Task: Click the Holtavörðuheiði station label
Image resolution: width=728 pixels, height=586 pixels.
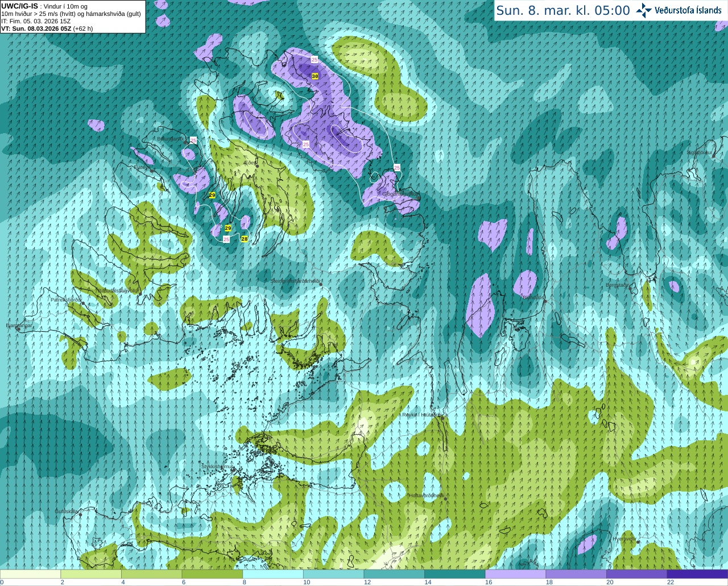Action: [x=426, y=496]
